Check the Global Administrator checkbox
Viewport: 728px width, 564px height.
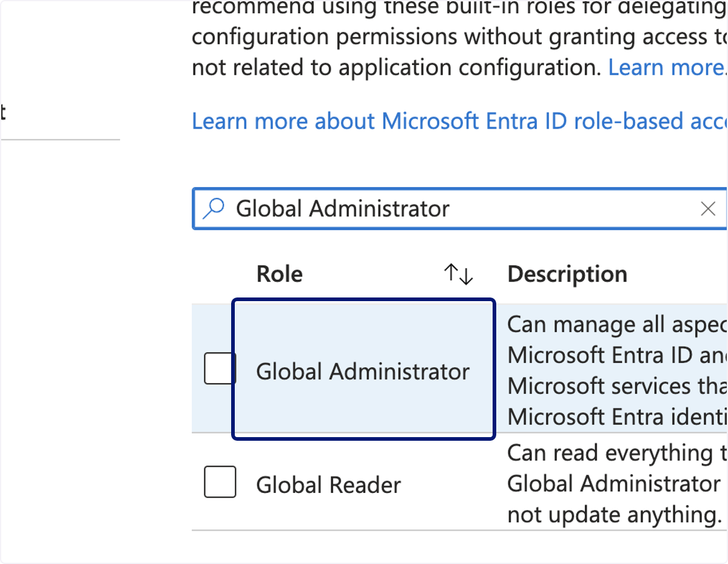[x=220, y=369]
